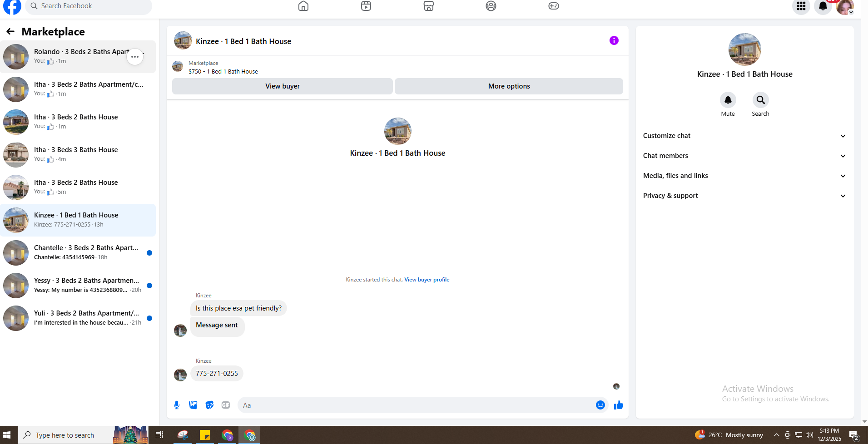Image resolution: width=868 pixels, height=444 pixels.
Task: Expand Media, files and links section
Action: [745, 176]
